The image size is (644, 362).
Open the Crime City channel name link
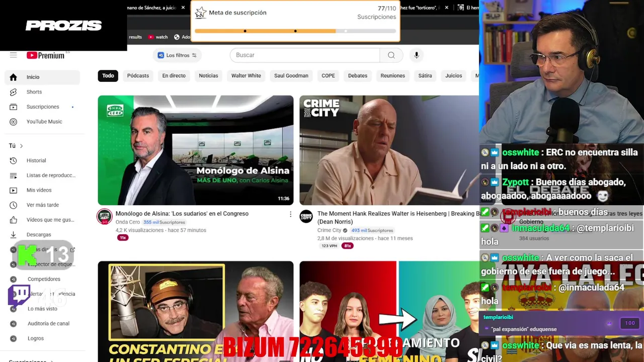point(329,230)
